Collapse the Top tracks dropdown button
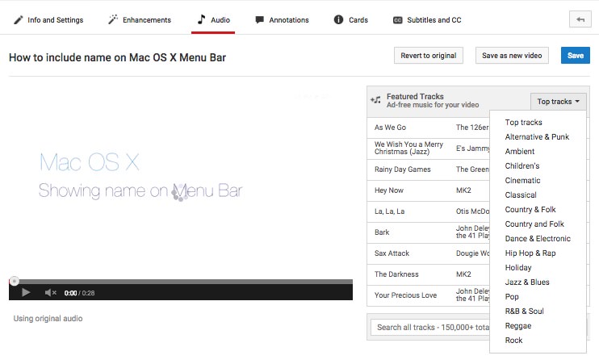The width and height of the screenshot is (599, 364). pos(558,102)
